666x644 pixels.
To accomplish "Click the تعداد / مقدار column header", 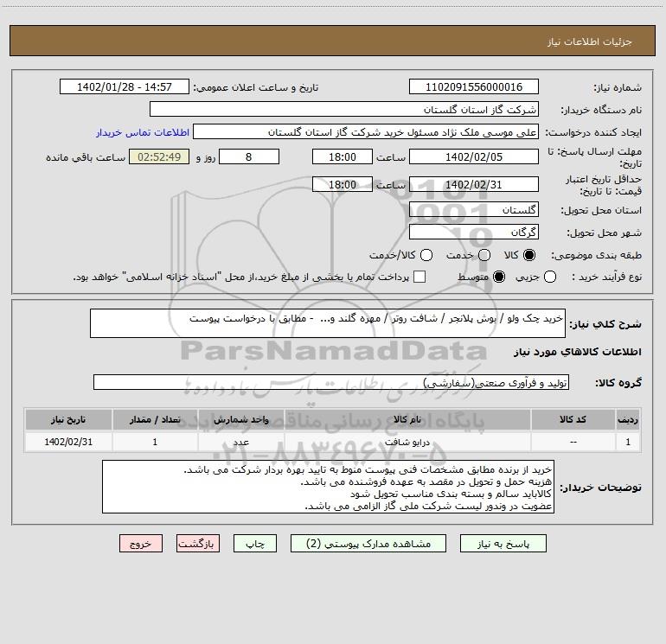I will tap(155, 419).
